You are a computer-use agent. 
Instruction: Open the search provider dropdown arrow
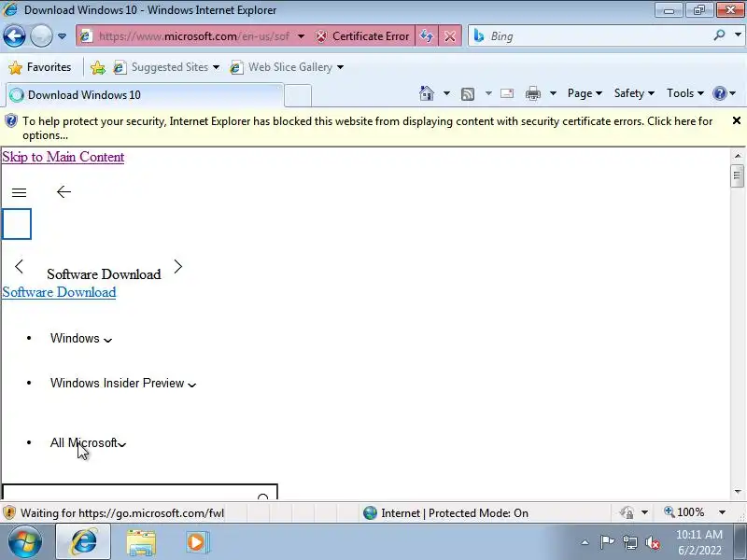click(738, 35)
